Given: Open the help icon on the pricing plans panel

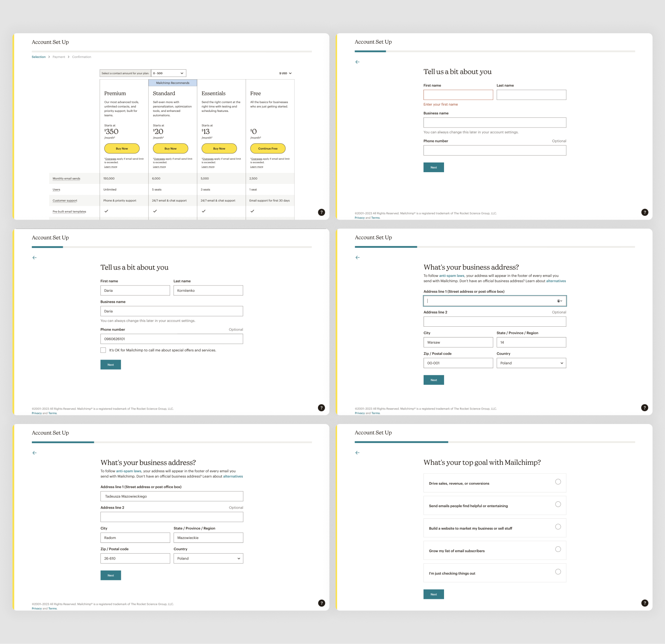Looking at the screenshot, I should [321, 212].
